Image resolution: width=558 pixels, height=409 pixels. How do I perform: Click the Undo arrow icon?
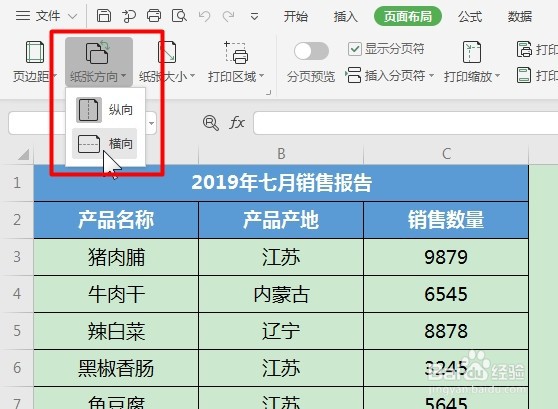204,16
